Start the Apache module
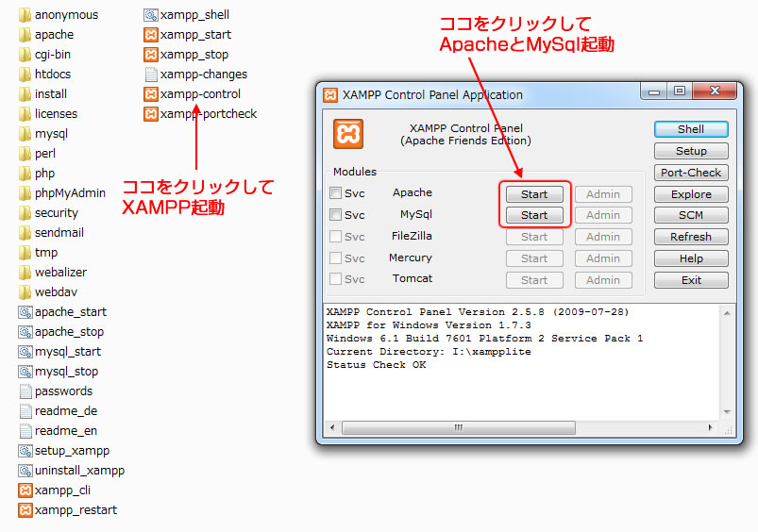 [534, 194]
